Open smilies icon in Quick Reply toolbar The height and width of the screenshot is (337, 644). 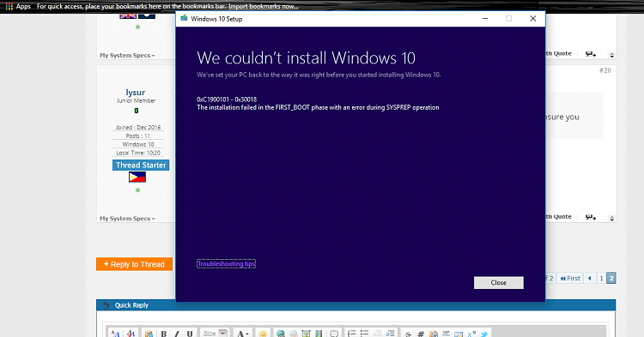pos(263,334)
